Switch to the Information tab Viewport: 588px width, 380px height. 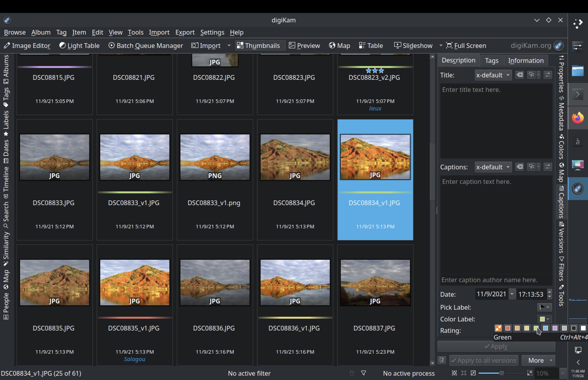[x=526, y=61]
